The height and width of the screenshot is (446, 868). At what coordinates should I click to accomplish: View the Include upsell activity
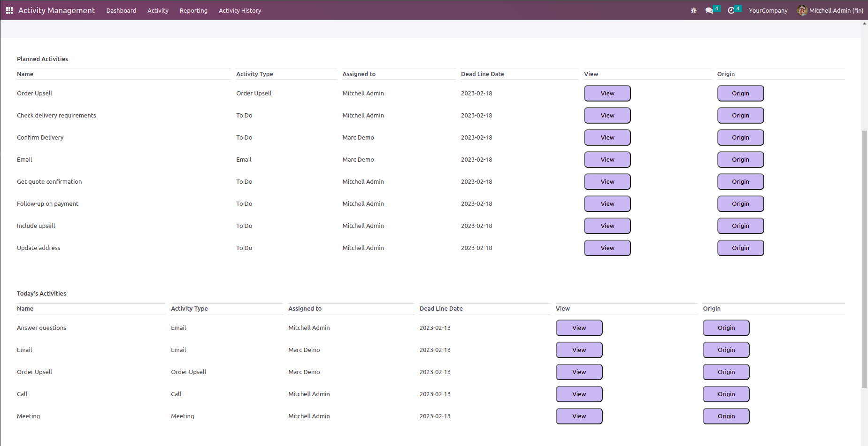click(607, 226)
